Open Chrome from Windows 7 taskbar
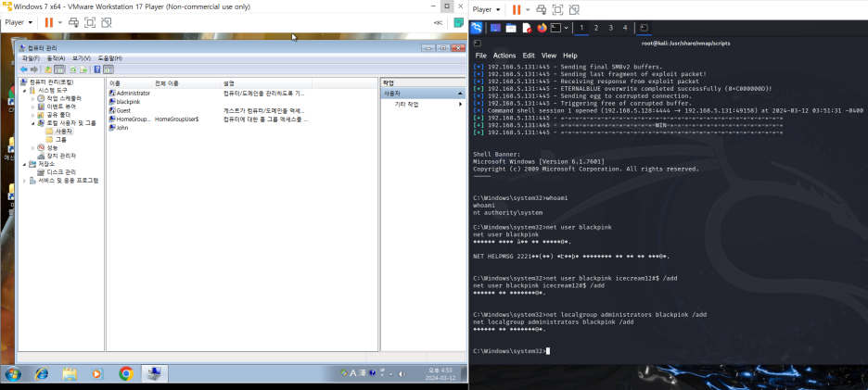The width and height of the screenshot is (868, 390). [126, 374]
